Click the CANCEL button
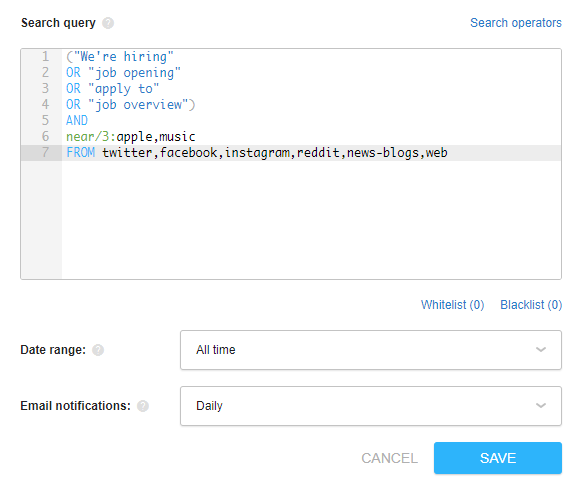Screen dimensions: 582x489 click(389, 458)
